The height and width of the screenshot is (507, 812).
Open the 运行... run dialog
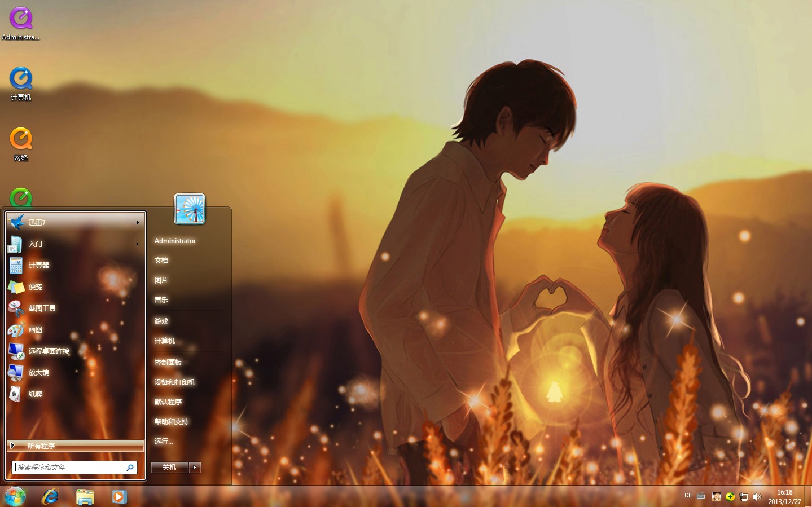pyautogui.click(x=164, y=442)
